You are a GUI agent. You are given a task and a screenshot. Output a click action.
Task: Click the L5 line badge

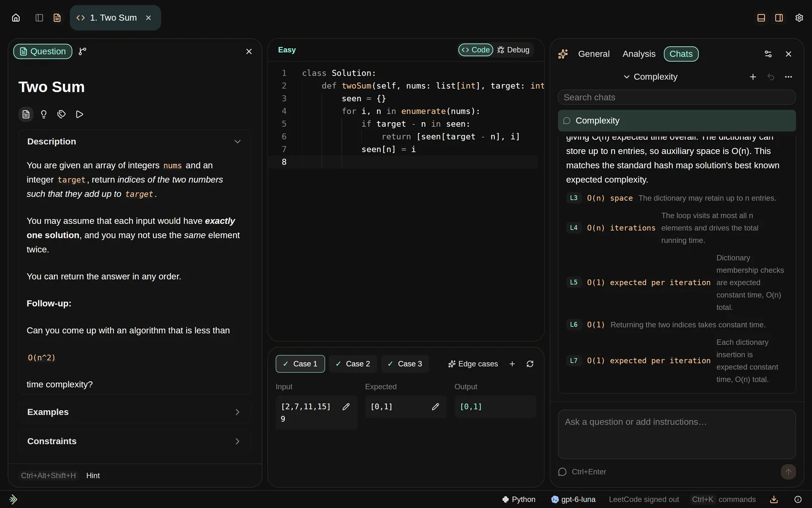(573, 282)
